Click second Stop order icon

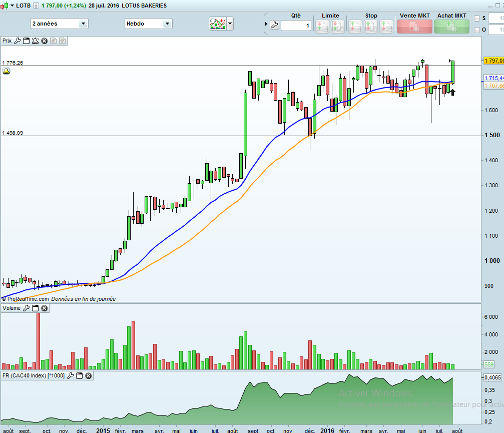tap(370, 27)
